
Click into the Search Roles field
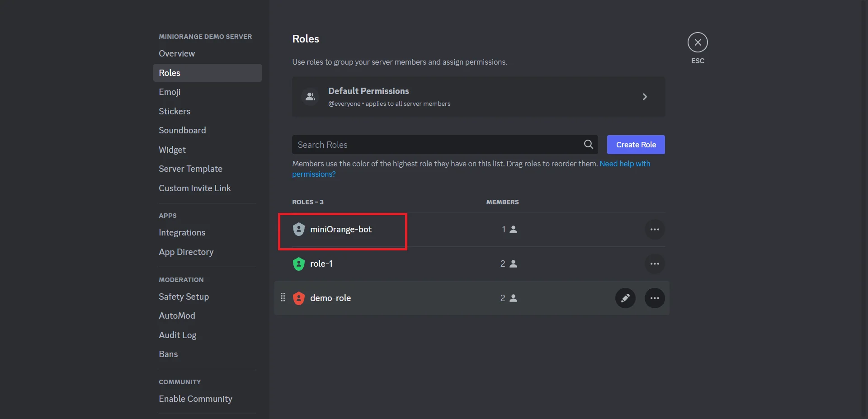click(x=434, y=145)
